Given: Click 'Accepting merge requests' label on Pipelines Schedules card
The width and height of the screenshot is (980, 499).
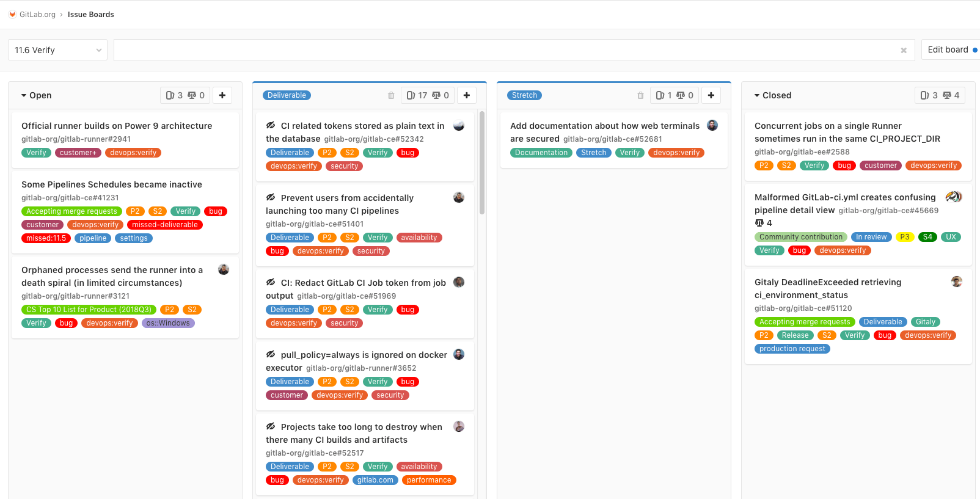Looking at the screenshot, I should [x=71, y=211].
